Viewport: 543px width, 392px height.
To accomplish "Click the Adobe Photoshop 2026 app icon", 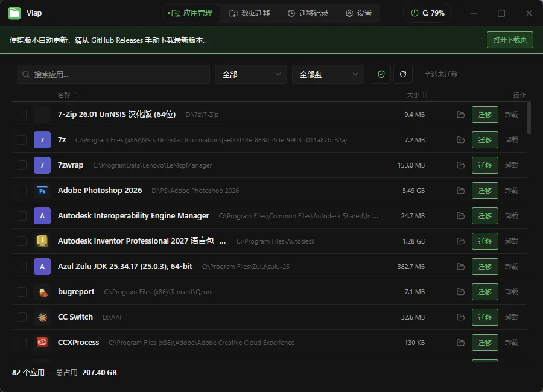I will (x=42, y=191).
